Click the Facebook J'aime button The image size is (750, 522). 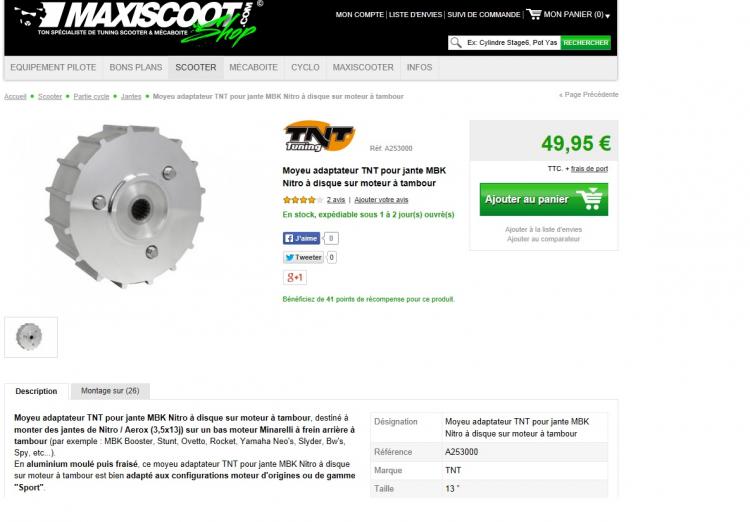(301, 238)
